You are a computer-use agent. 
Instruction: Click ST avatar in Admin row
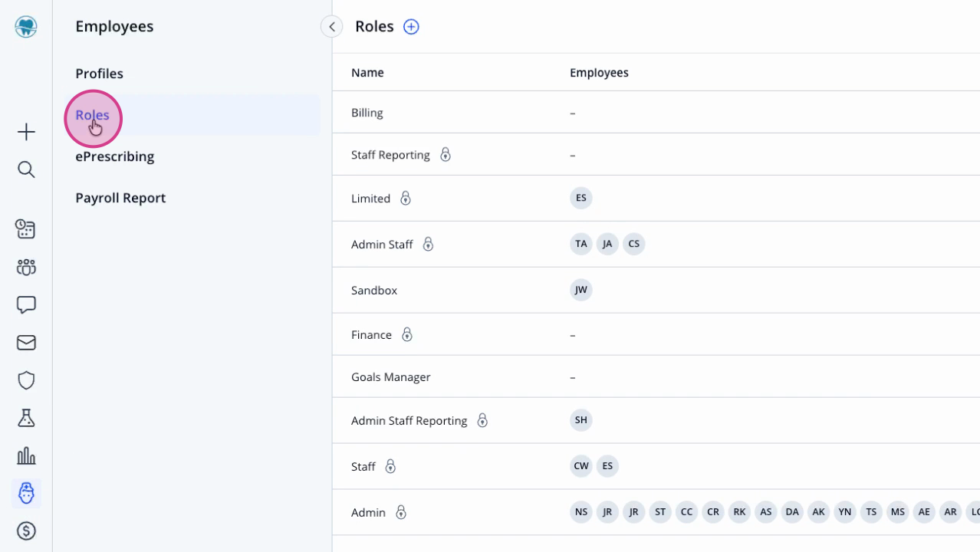[x=659, y=512]
